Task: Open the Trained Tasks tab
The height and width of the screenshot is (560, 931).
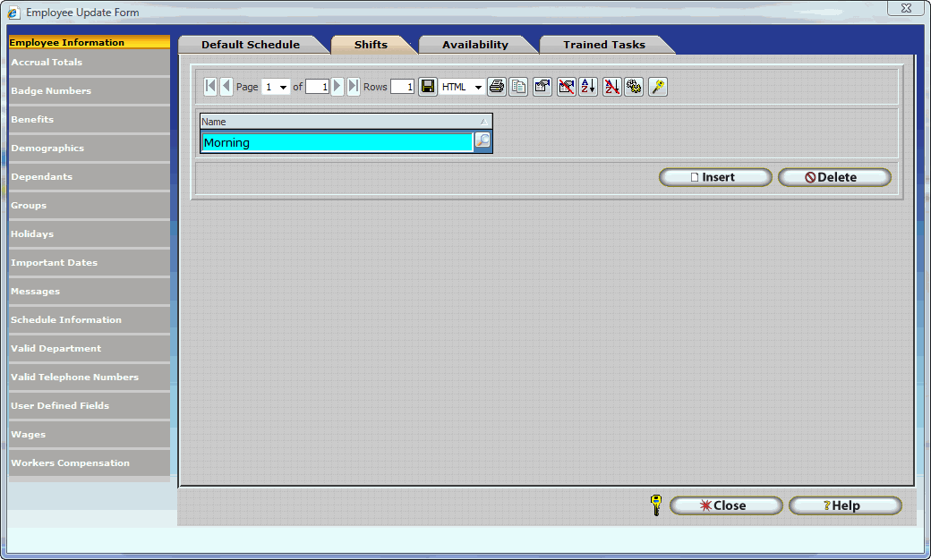Action: (603, 45)
